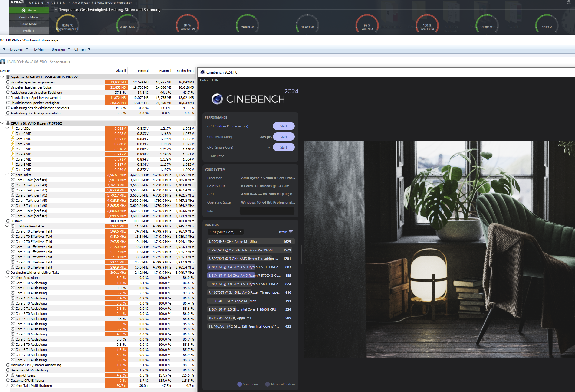Viewport: 575px width, 392px height.
Task: Click the Identical System legend dot
Action: coord(268,384)
